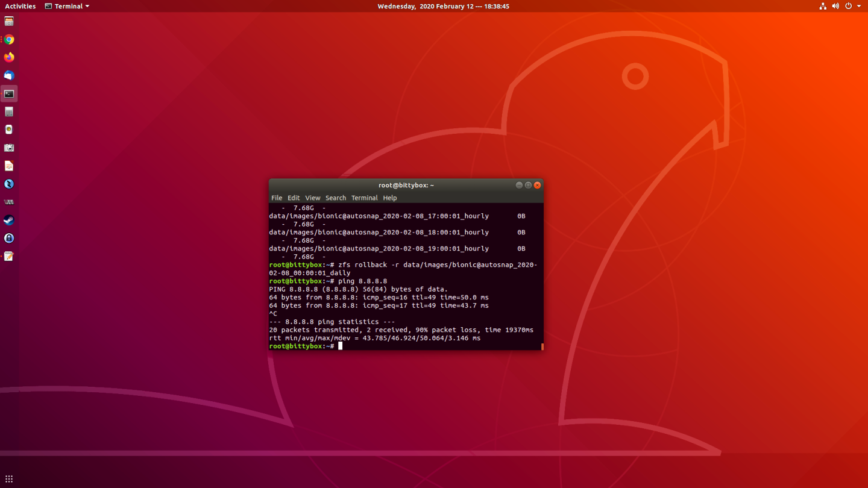
Task: Expand the system status menu chevron
Action: [x=859, y=6]
